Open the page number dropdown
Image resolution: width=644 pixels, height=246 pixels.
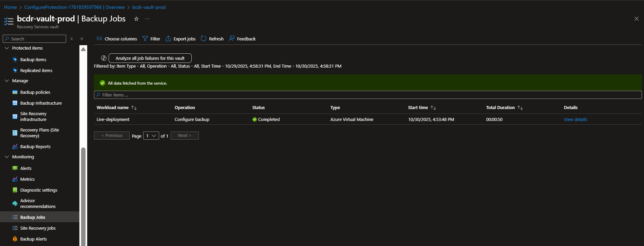tap(151, 136)
